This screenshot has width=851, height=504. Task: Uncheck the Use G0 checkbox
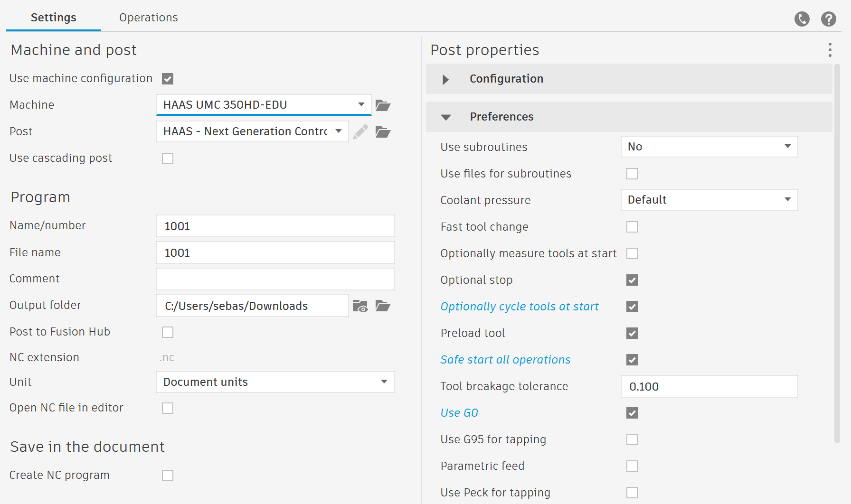pos(632,413)
